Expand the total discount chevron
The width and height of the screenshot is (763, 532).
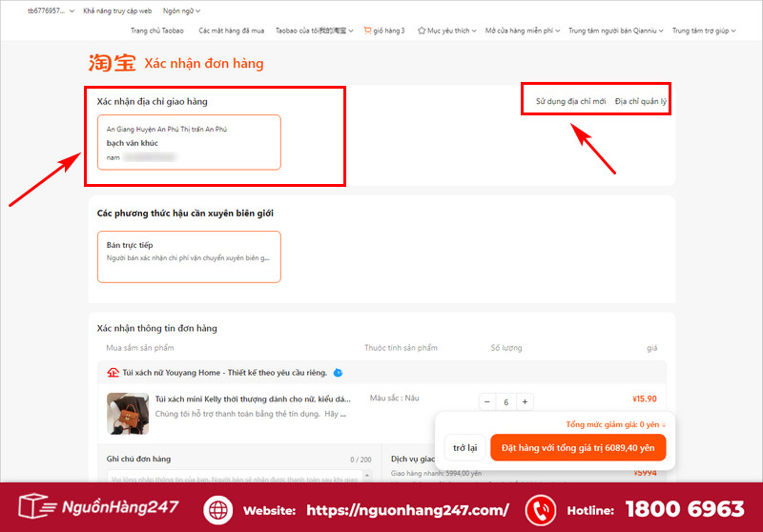coord(664,424)
